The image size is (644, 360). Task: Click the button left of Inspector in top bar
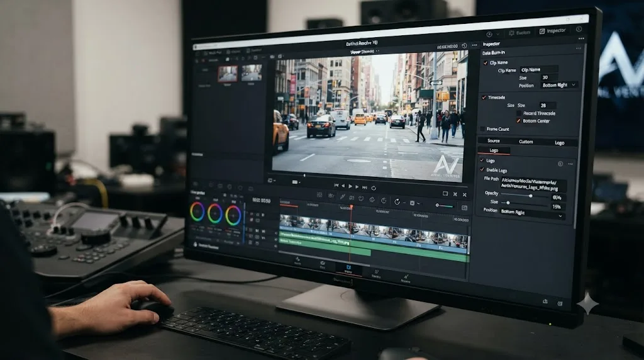pyautogui.click(x=519, y=33)
